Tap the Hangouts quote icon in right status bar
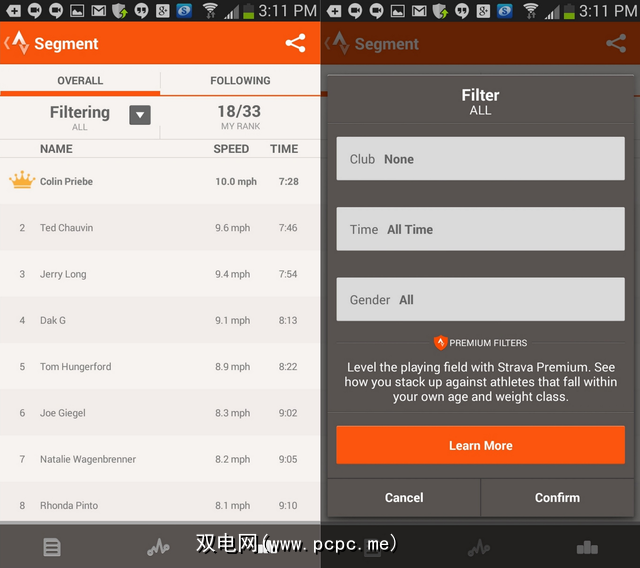Screen dimensions: 640x568 coord(462,11)
